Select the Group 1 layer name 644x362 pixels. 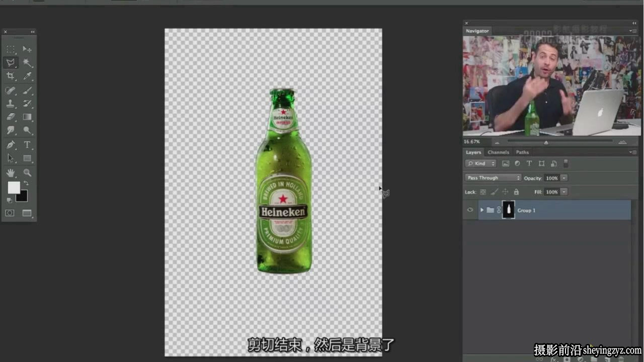click(x=526, y=210)
